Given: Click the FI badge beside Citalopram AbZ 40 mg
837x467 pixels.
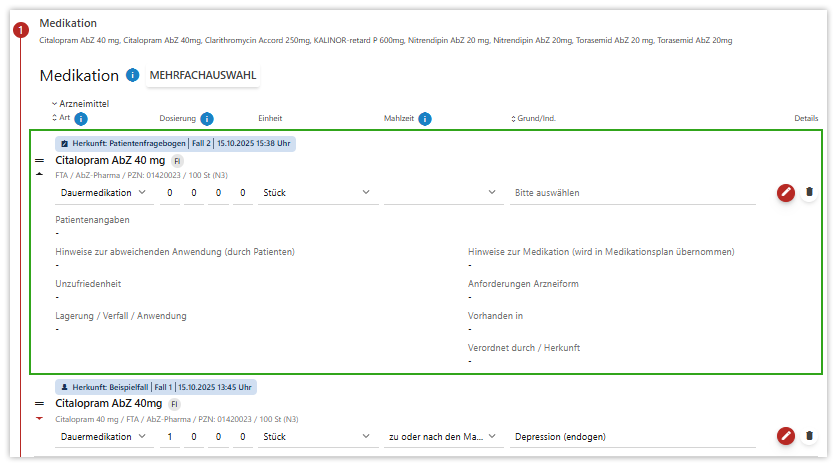Looking at the screenshot, I should [x=177, y=160].
